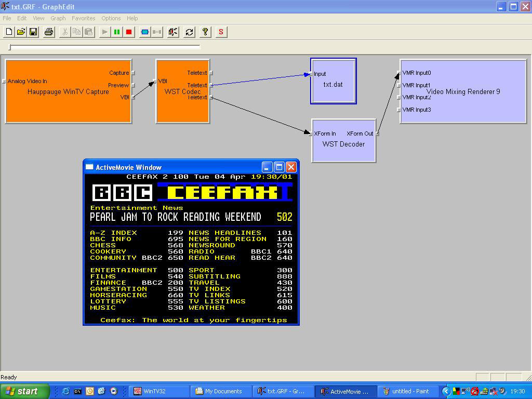532x399 pixels.
Task: Click PEARL JAM headline in ActiveMovie Window
Action: point(176,217)
